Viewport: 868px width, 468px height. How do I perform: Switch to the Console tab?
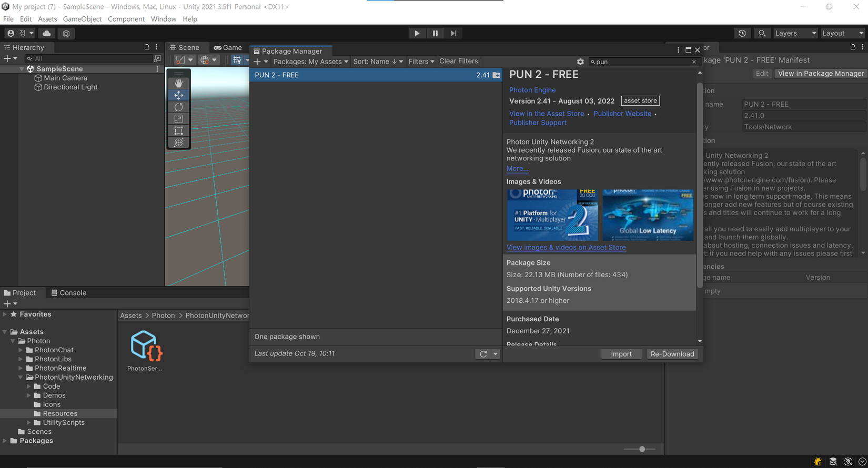(69, 293)
